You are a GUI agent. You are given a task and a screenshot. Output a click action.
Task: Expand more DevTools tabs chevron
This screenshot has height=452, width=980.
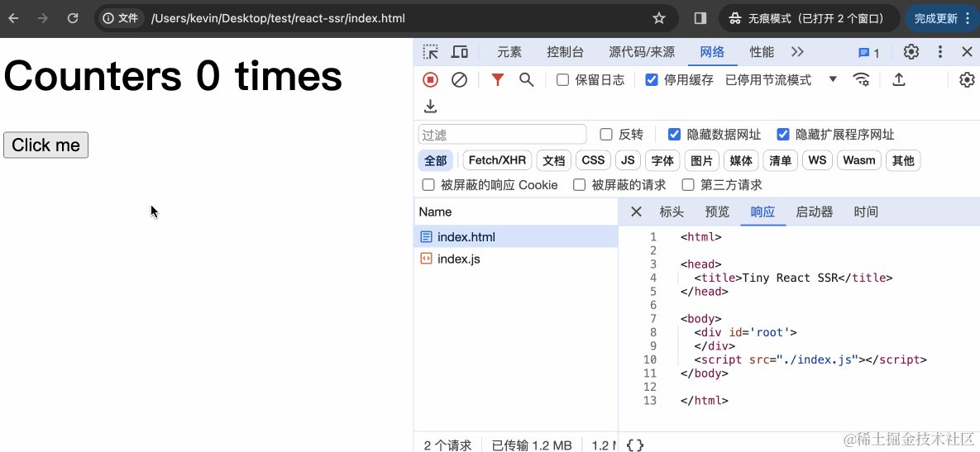tap(797, 52)
